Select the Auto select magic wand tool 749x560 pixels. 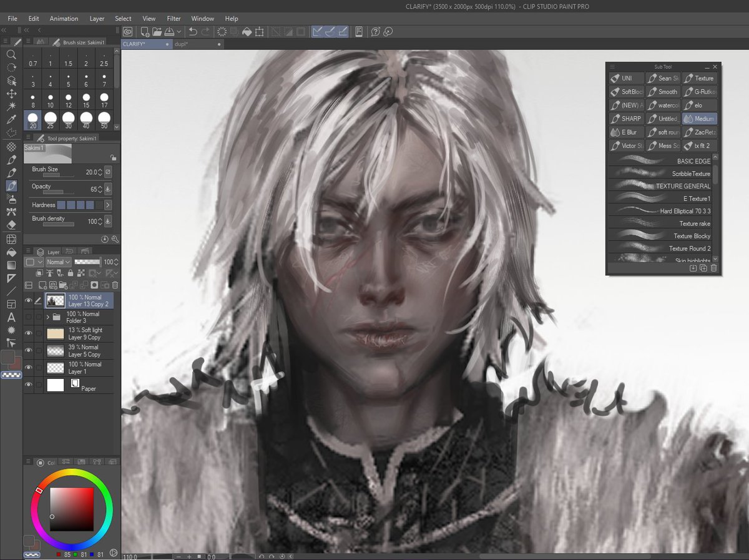(11, 107)
